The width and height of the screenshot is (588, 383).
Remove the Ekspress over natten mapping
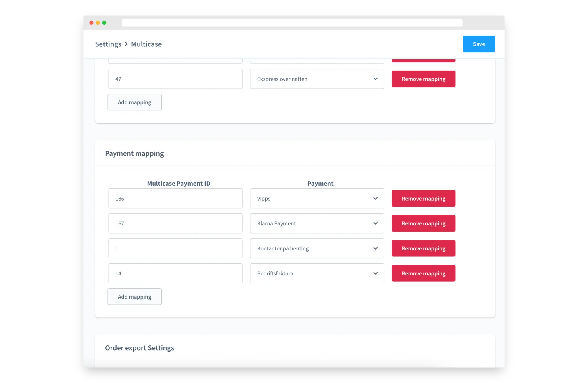(x=423, y=79)
